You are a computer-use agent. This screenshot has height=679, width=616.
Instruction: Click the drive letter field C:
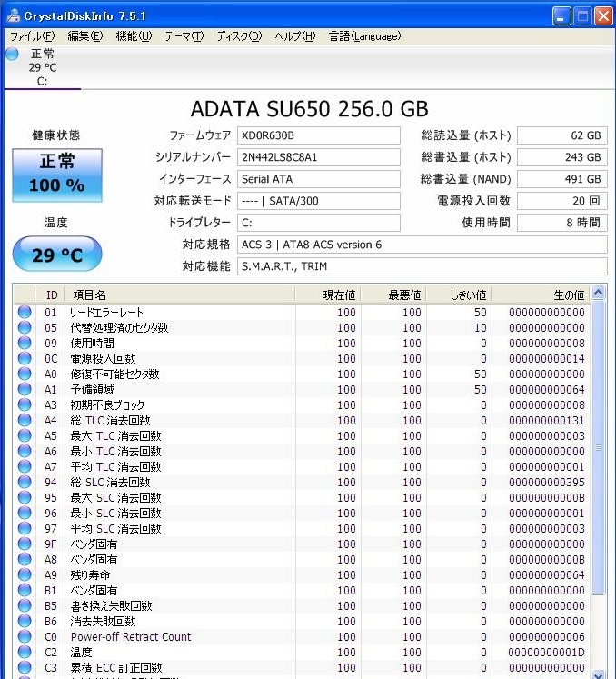click(319, 223)
